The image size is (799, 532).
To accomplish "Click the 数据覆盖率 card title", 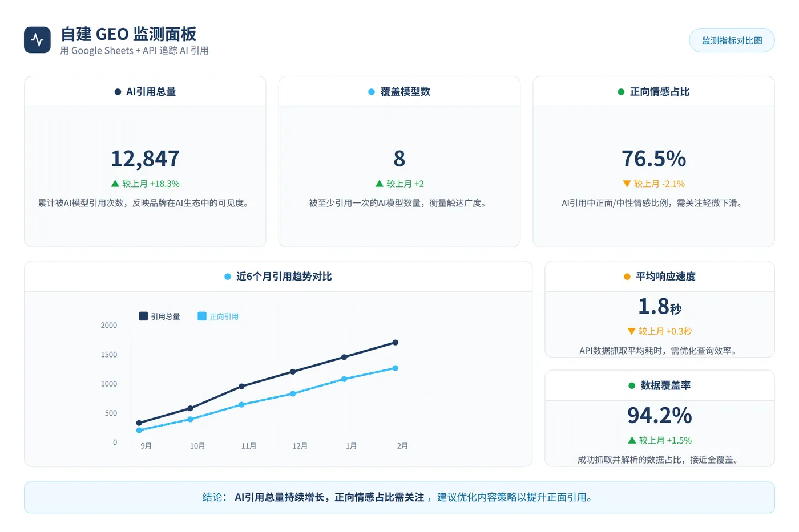I will [x=665, y=385].
